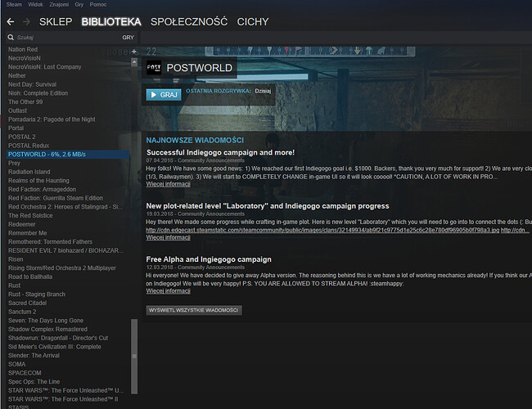Image resolution: width=532 pixels, height=409 pixels.
Task: Select Portal in the game list
Action: pos(16,128)
